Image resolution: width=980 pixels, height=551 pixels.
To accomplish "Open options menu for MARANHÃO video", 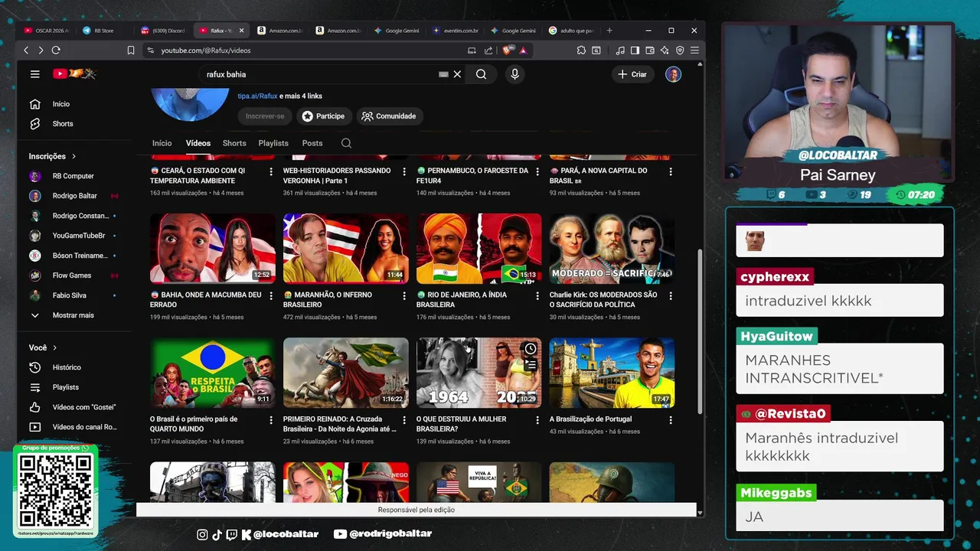I will (404, 296).
